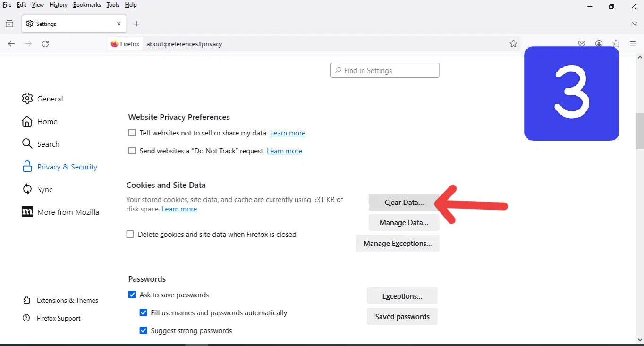Enable "Tell websites not to sell" checkbox
Screen dimensions: 644x346
(132, 133)
